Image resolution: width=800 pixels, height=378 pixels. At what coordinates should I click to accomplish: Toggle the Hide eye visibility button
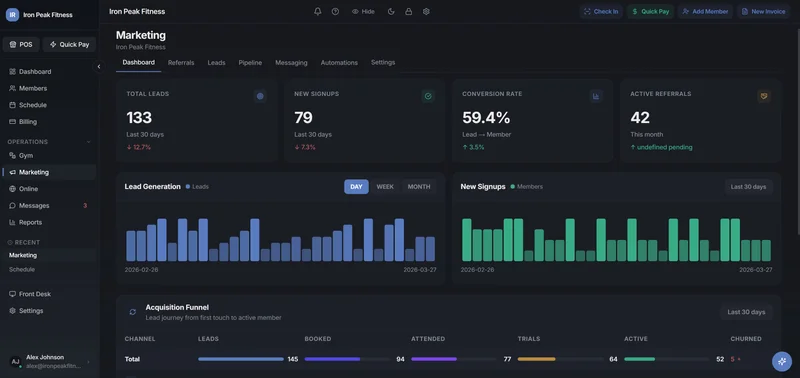363,11
